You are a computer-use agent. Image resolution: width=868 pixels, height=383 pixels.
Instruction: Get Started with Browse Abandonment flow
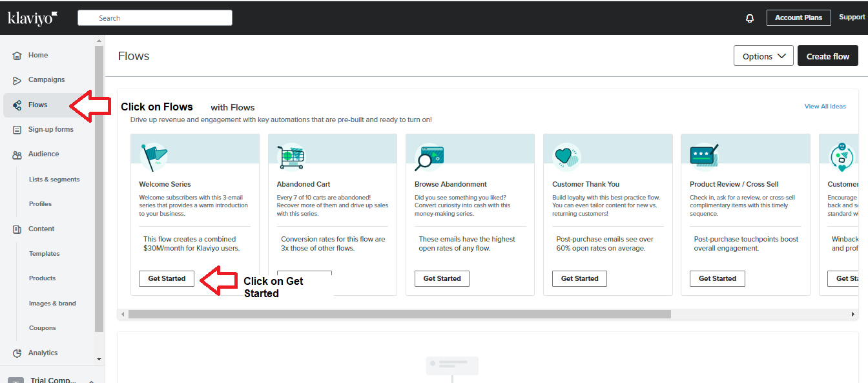(442, 279)
